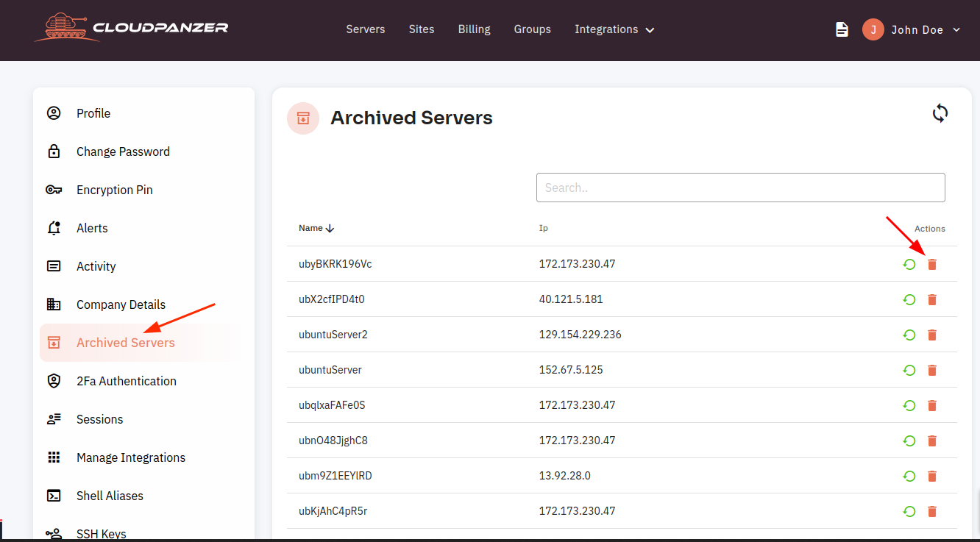The width and height of the screenshot is (980, 542).
Task: Click the archive box icon beside page title
Action: pyautogui.click(x=303, y=118)
